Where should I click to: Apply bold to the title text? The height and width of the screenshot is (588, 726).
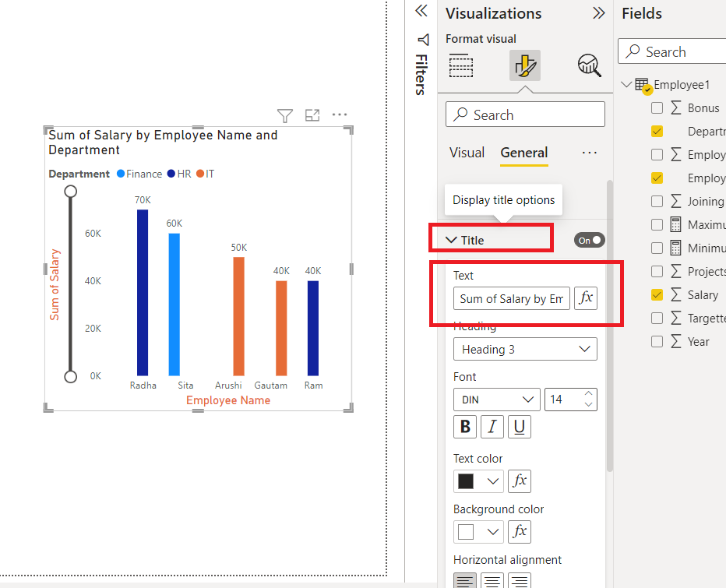click(465, 426)
